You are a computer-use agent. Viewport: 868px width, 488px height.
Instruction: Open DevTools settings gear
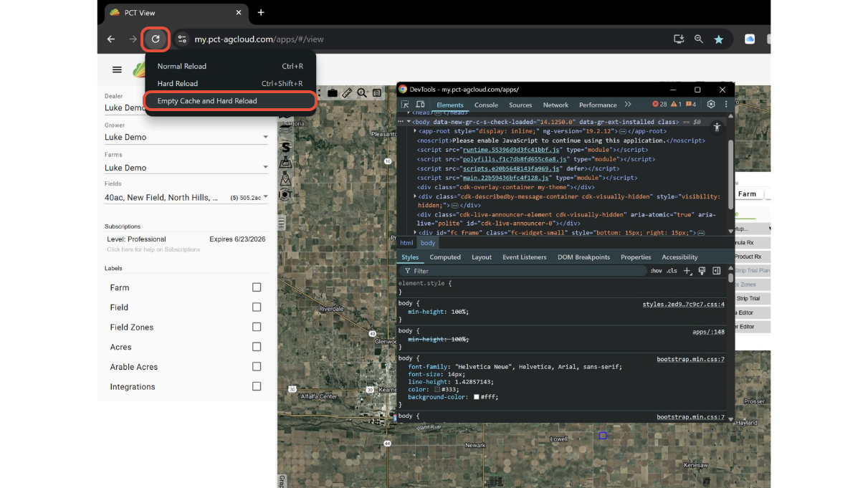pos(711,105)
